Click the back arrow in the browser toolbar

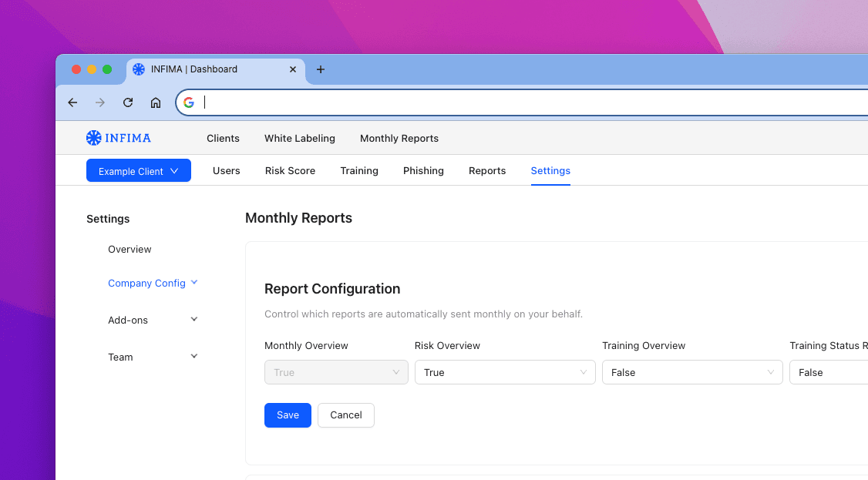[x=72, y=102]
